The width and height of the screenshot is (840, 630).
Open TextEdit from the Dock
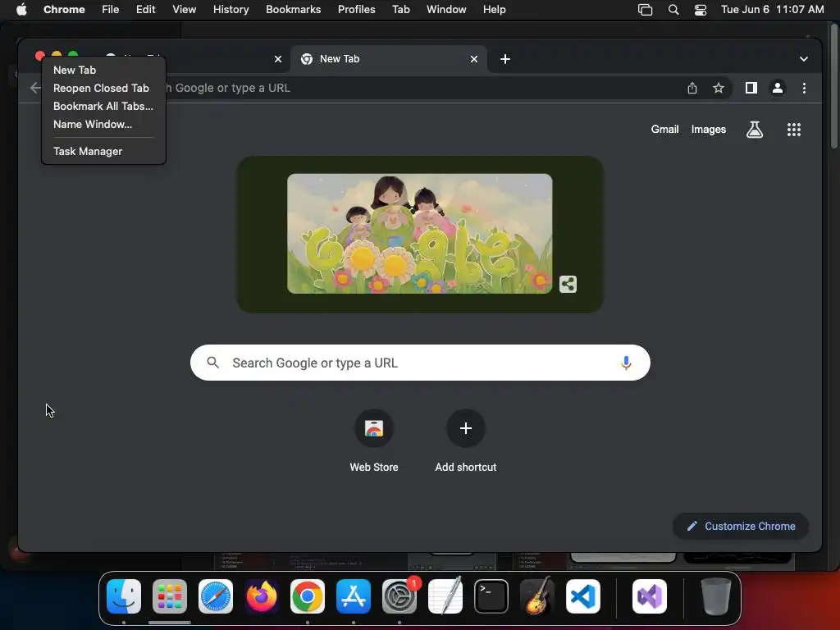coord(445,596)
